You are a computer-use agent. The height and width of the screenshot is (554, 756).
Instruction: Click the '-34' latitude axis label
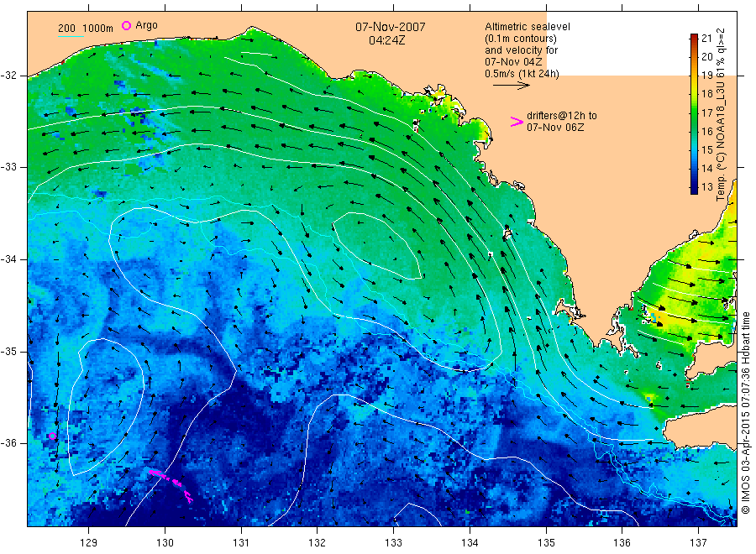(x=8, y=259)
